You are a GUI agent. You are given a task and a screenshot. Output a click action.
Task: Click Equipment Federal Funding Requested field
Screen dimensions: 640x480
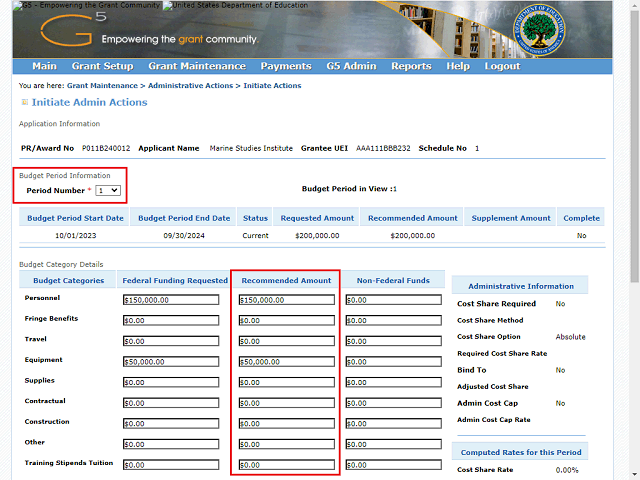tap(170, 361)
